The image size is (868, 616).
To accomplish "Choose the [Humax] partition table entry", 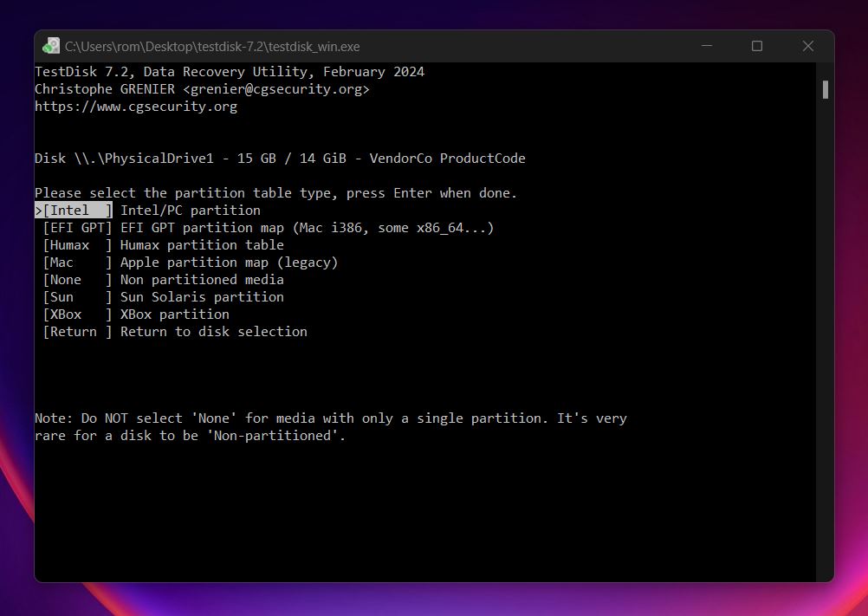I will tap(77, 244).
